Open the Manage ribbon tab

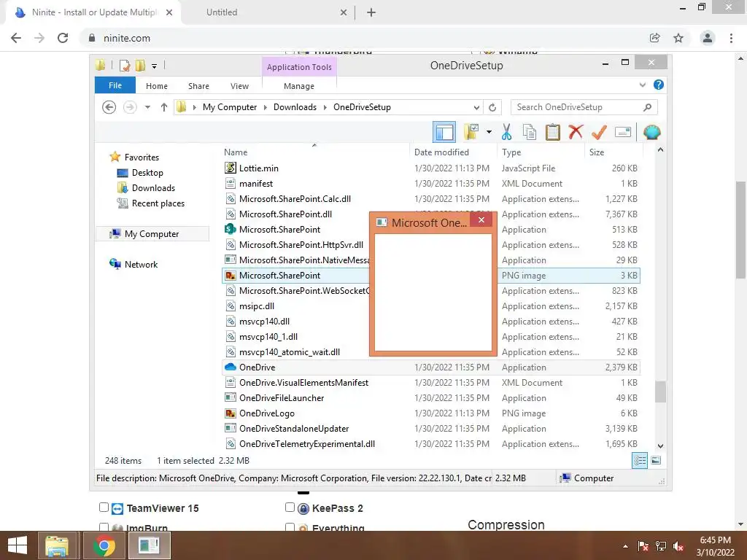tap(298, 86)
